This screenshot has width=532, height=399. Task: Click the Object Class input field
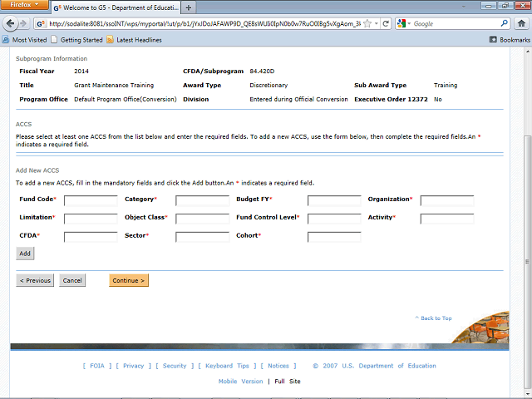tap(202, 219)
